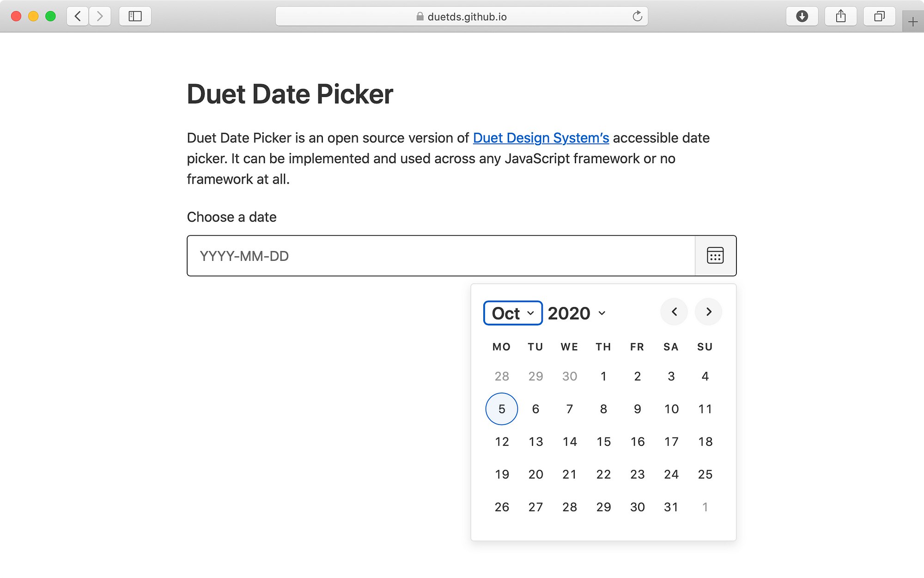This screenshot has height=578, width=924.
Task: Open the calendar picker icon button
Action: click(x=715, y=256)
